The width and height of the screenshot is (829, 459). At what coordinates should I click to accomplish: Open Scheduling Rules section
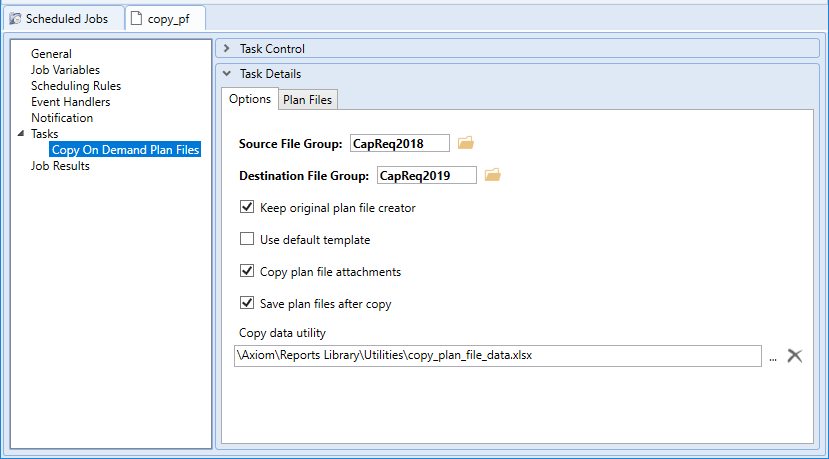[76, 86]
